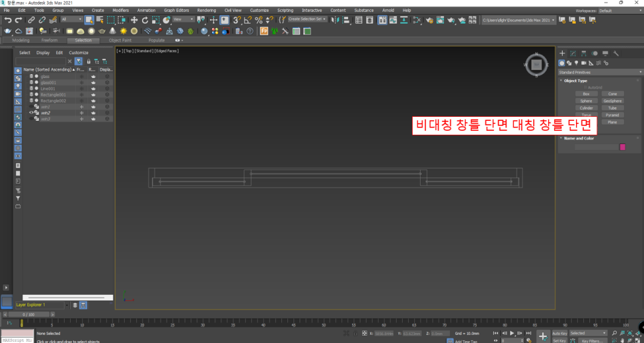The image size is (644, 343).
Task: Activate the Select and Rotate tool
Action: (x=145, y=20)
